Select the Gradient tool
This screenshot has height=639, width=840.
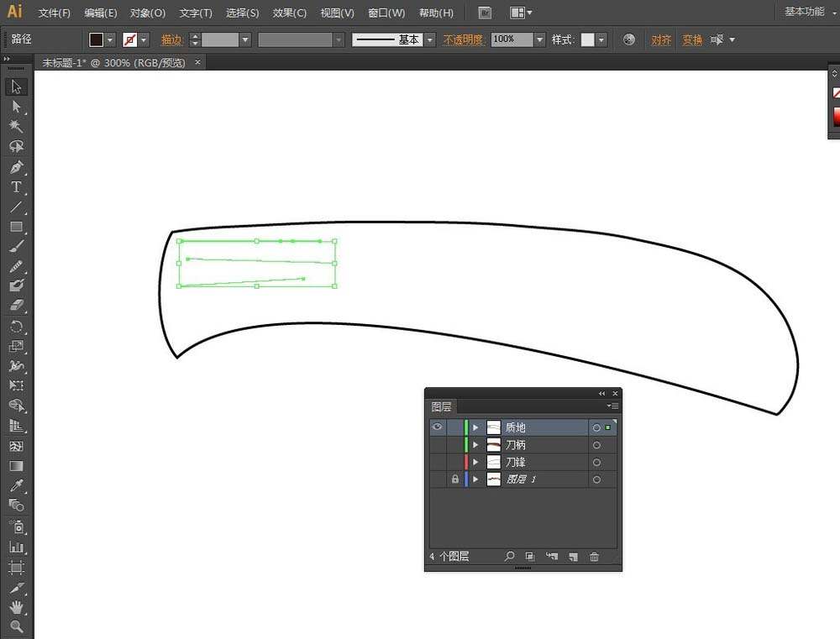16,466
